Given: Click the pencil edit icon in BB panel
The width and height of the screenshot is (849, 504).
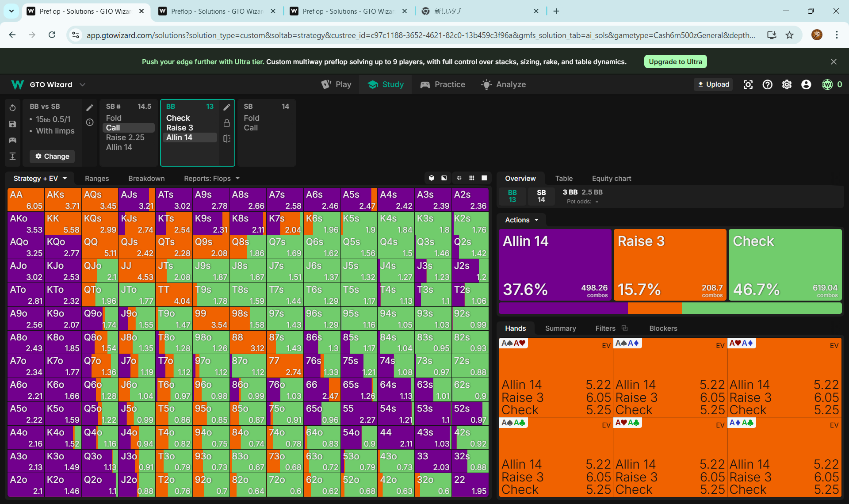Looking at the screenshot, I should click(x=227, y=107).
